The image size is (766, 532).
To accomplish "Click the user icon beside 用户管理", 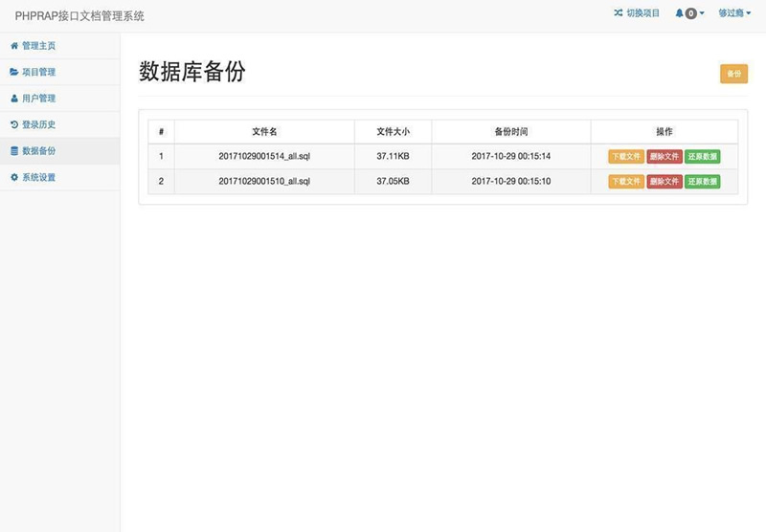I will click(x=13, y=99).
